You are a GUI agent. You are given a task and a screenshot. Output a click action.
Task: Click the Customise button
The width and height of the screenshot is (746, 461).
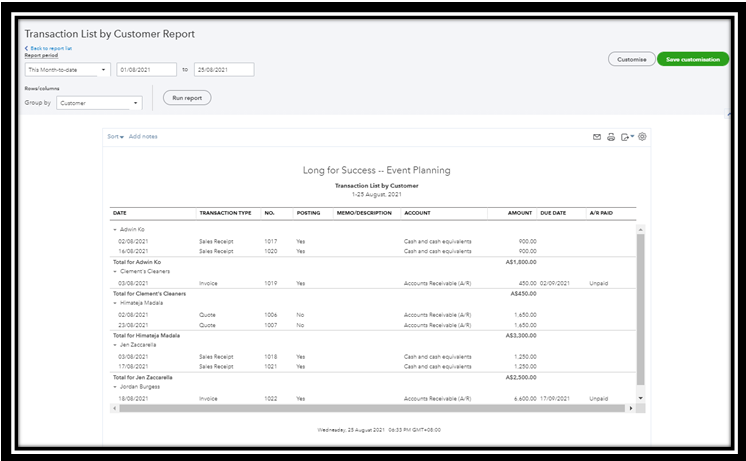[x=631, y=59]
